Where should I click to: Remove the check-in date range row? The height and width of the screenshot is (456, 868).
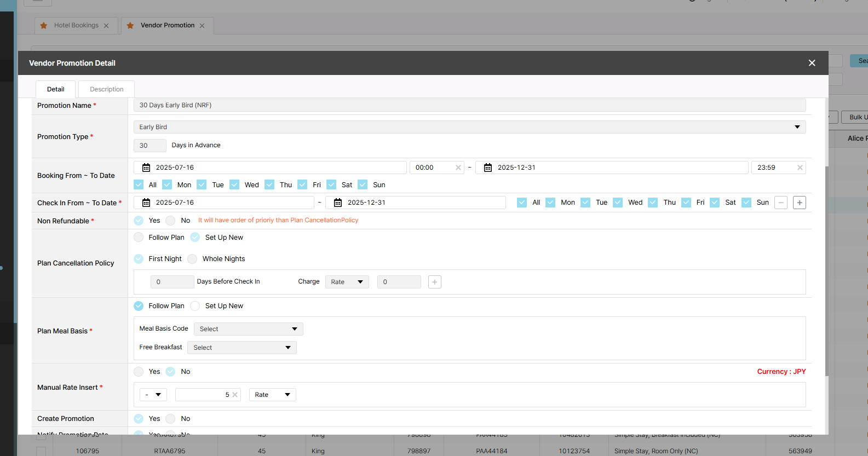pyautogui.click(x=781, y=203)
